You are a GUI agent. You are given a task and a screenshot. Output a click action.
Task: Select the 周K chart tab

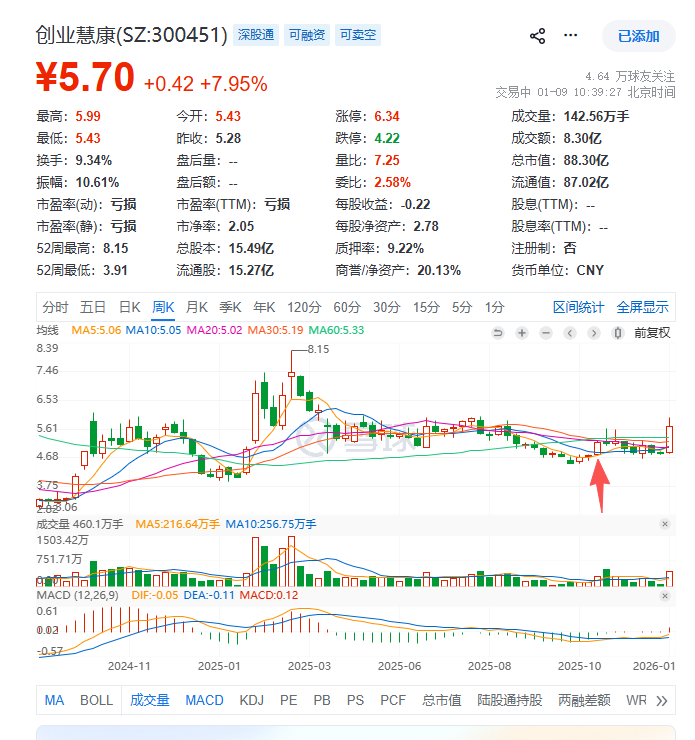(x=163, y=307)
